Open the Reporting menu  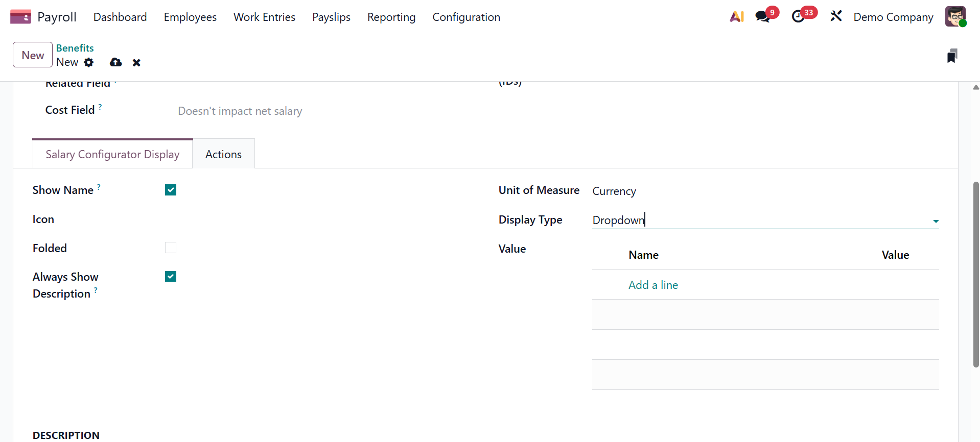click(391, 17)
